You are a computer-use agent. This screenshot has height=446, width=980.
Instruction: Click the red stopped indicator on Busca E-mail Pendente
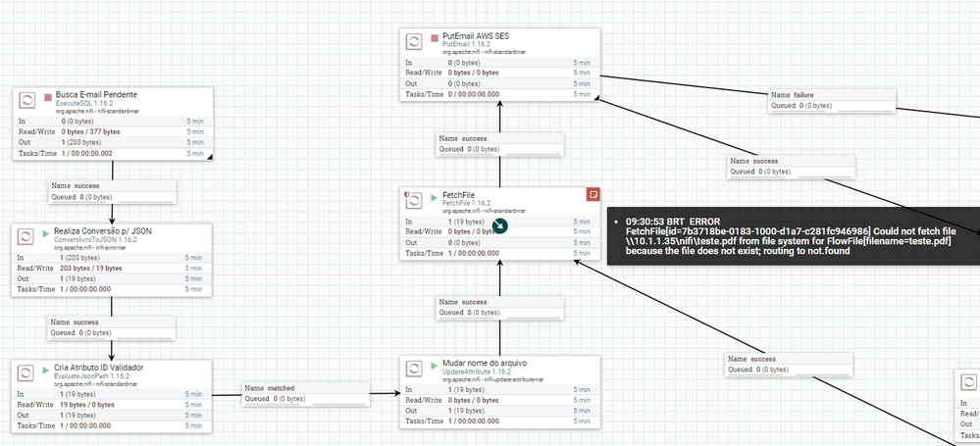pos(47,97)
